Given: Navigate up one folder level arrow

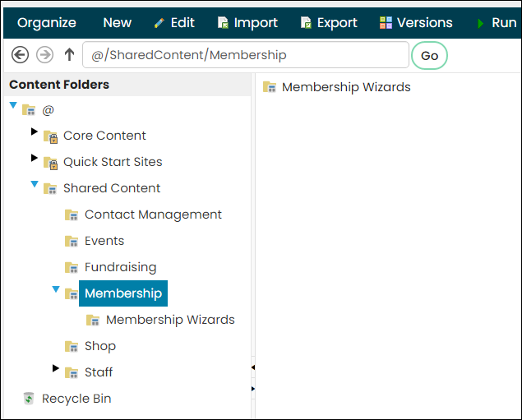Looking at the screenshot, I should (x=69, y=54).
